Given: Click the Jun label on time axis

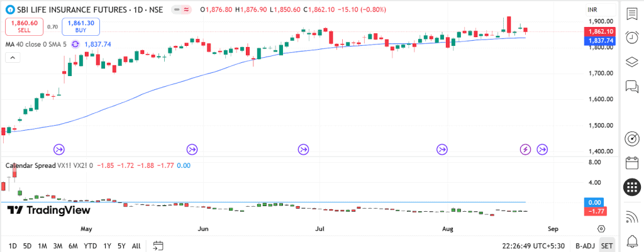Looking at the screenshot, I should pyautogui.click(x=203, y=229).
